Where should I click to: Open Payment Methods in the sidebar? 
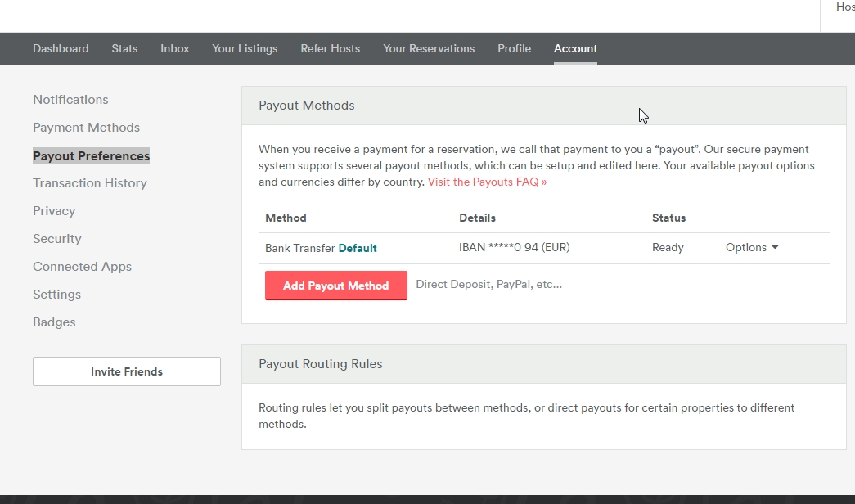click(x=86, y=128)
